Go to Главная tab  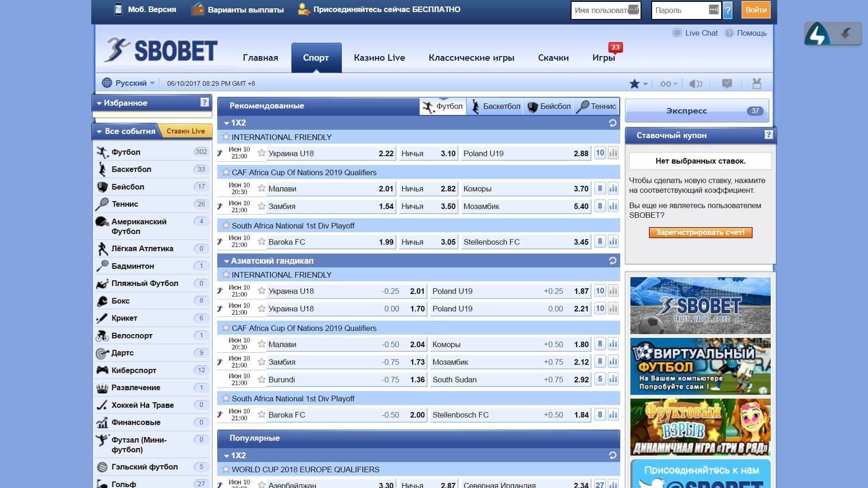click(x=260, y=58)
